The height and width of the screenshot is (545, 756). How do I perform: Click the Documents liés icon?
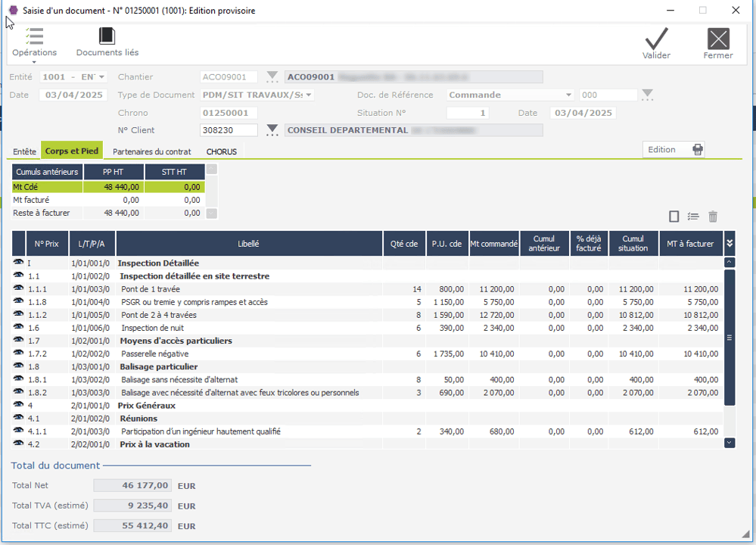click(x=106, y=35)
